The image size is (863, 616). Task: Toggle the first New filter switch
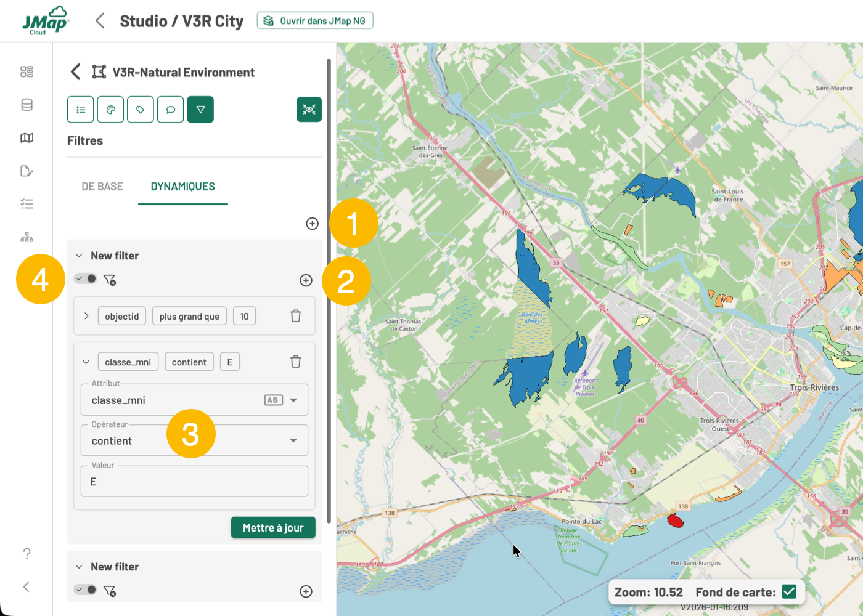(86, 279)
